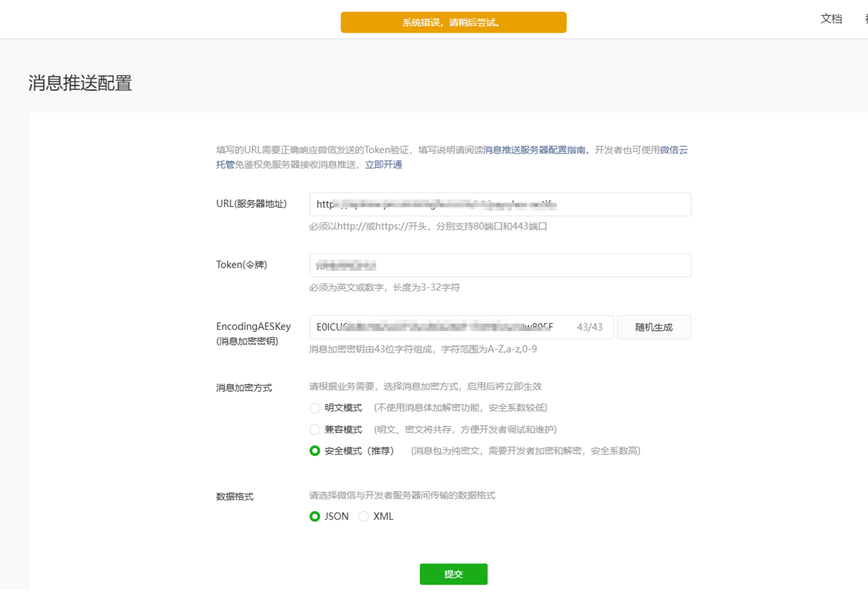868x596 pixels.
Task: Click the 43/43 character counter
Action: pyautogui.click(x=589, y=327)
